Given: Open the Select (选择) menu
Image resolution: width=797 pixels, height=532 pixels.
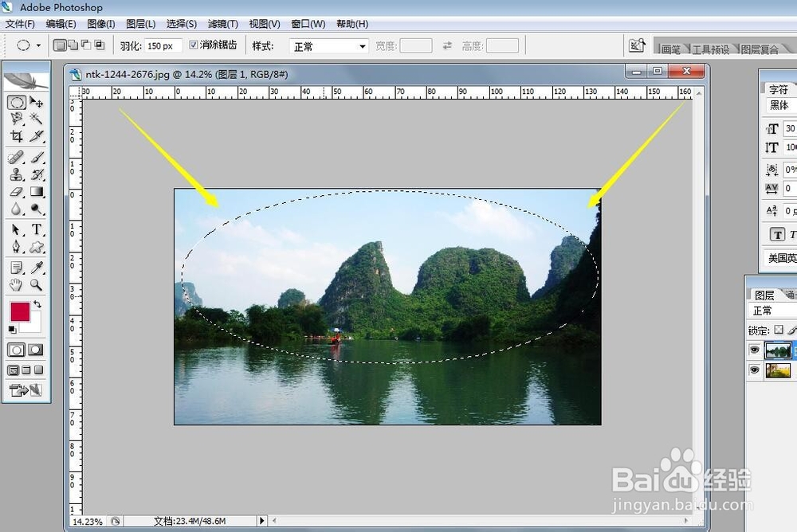Looking at the screenshot, I should (x=182, y=24).
